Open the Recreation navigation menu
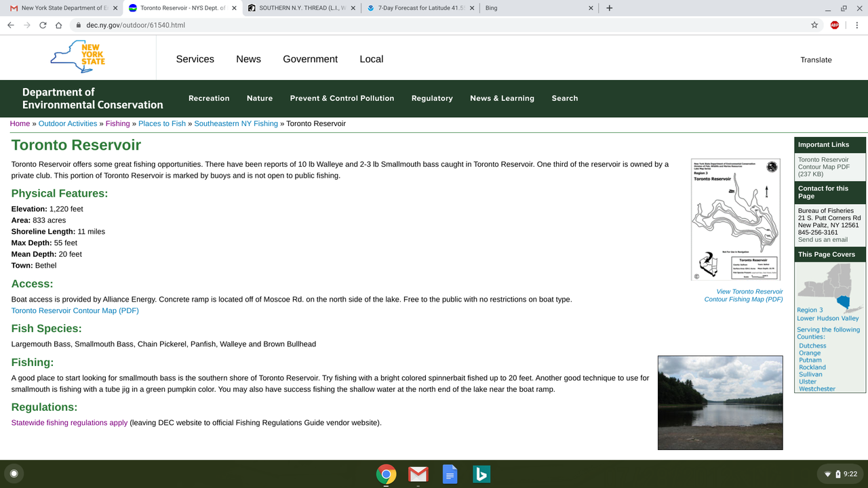This screenshot has height=488, width=868. click(x=209, y=98)
